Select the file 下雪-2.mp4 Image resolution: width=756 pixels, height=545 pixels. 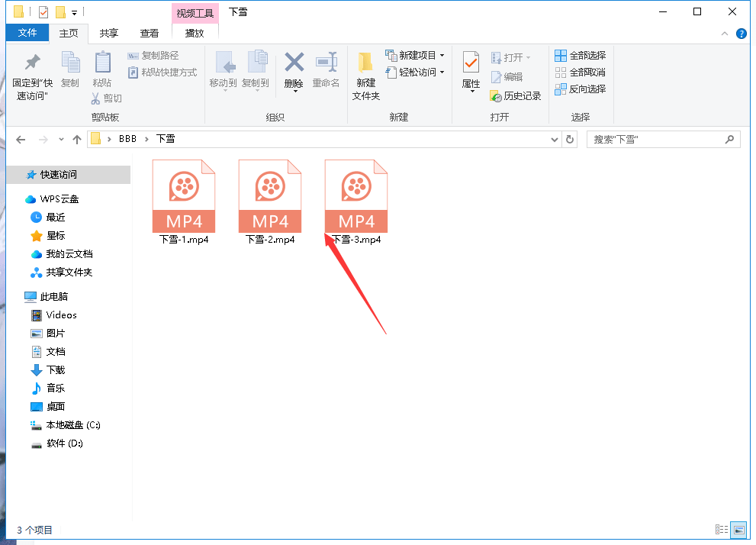[270, 202]
